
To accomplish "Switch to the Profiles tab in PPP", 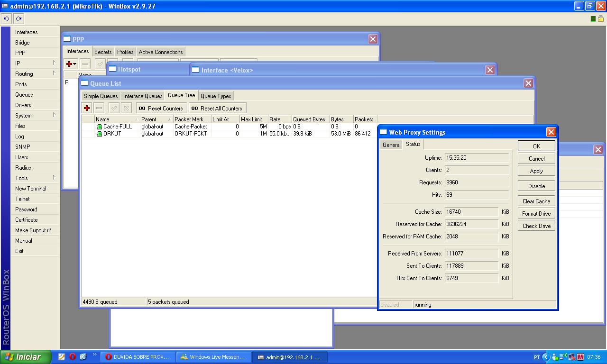I will point(125,52).
